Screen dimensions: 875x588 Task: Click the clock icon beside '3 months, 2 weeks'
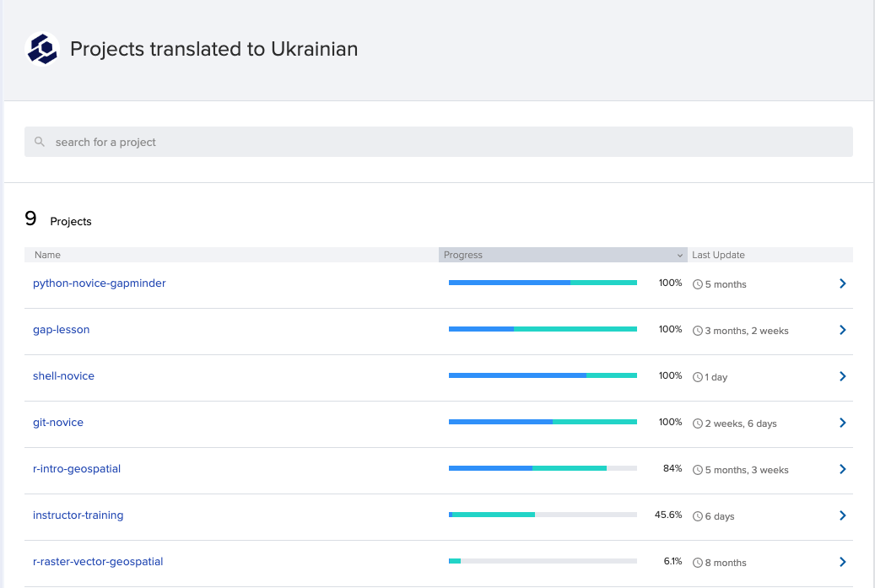click(x=696, y=331)
